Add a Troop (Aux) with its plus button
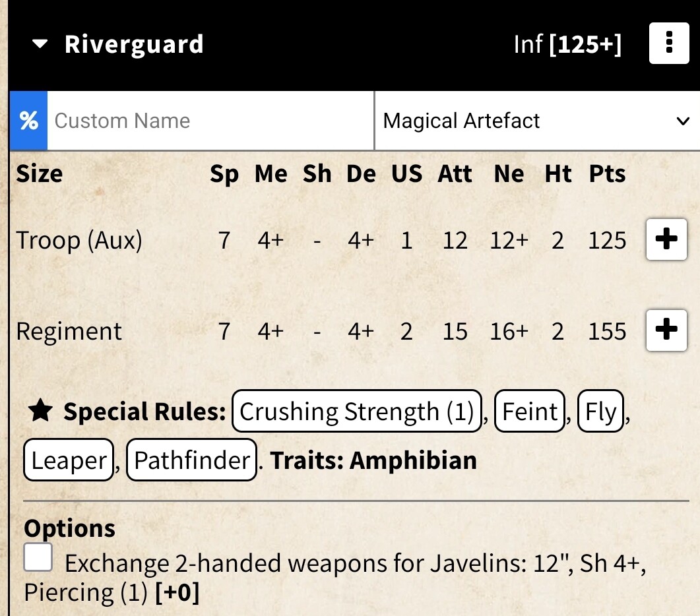 point(666,240)
